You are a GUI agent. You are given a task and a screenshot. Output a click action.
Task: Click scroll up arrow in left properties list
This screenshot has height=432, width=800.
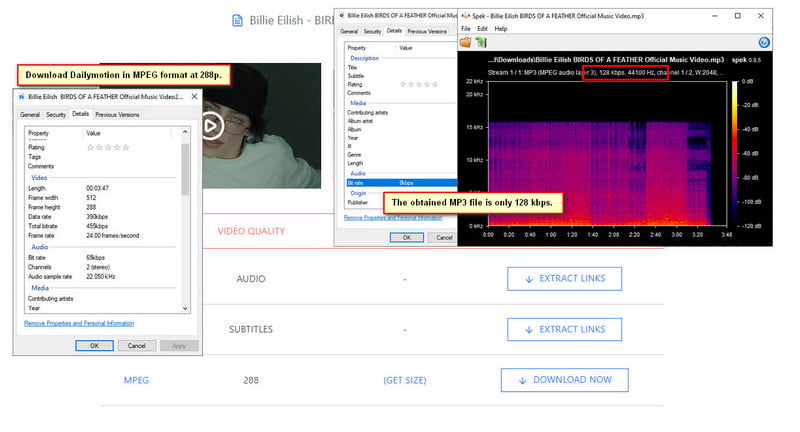point(185,132)
